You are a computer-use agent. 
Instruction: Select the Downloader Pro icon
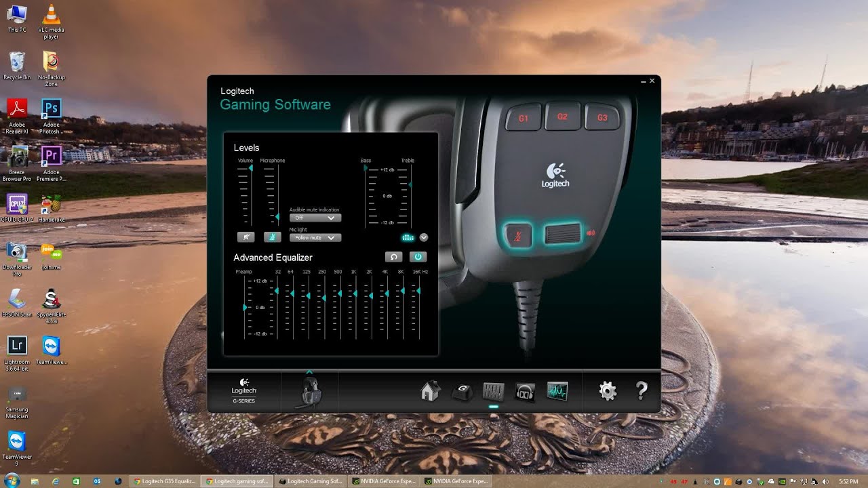17,258
